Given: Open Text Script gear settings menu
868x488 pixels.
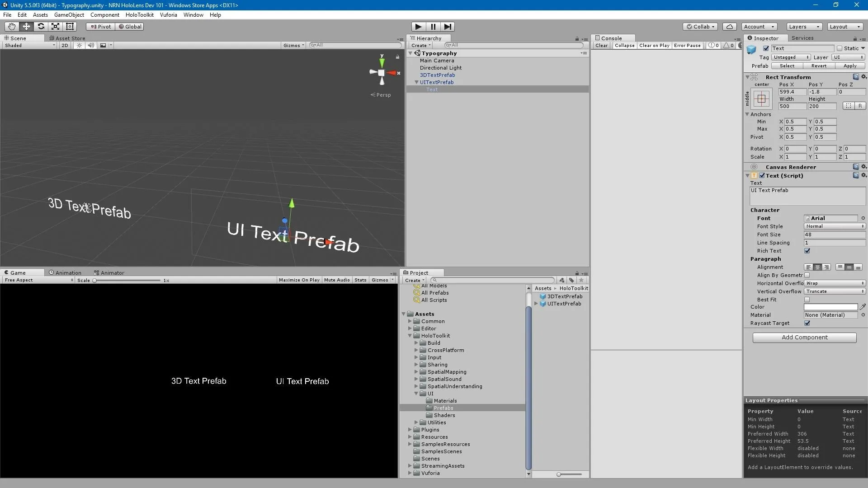Looking at the screenshot, I should [x=863, y=175].
